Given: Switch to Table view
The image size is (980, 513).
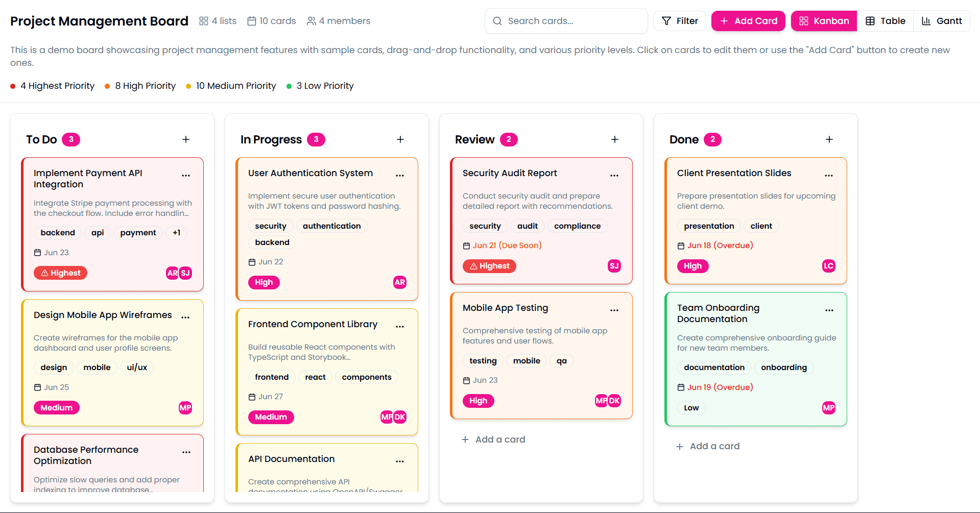Looking at the screenshot, I should 885,21.
